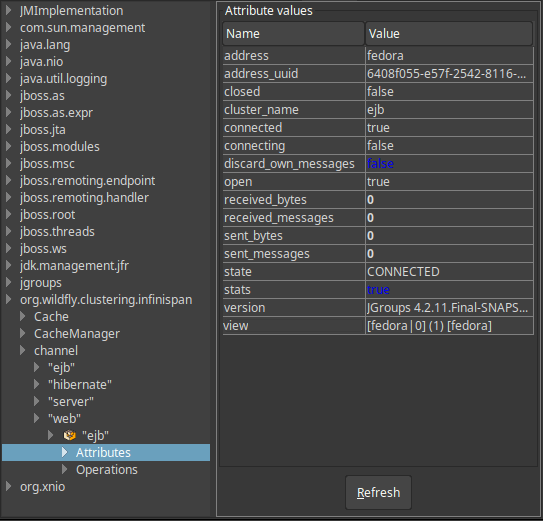The image size is (543, 521).
Task: Select the java.util.logging tree item
Action: (x=63, y=79)
